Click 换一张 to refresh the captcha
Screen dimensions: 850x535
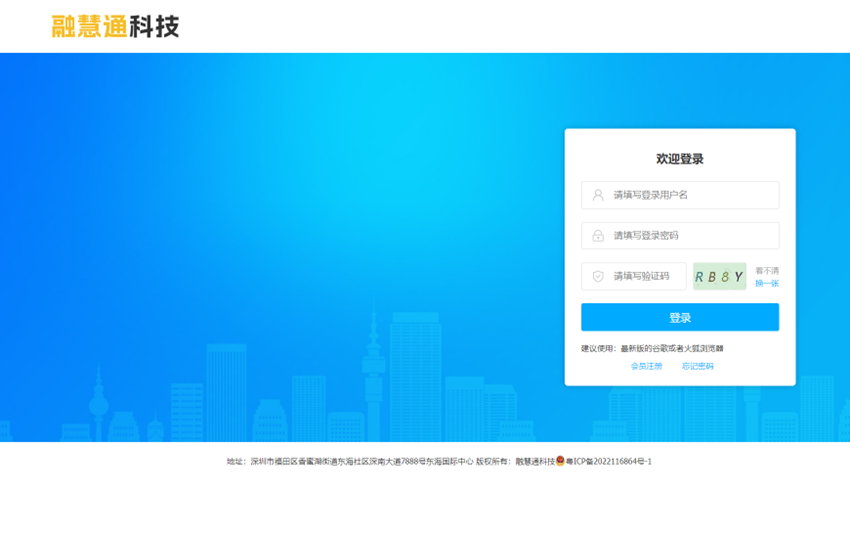click(x=767, y=283)
